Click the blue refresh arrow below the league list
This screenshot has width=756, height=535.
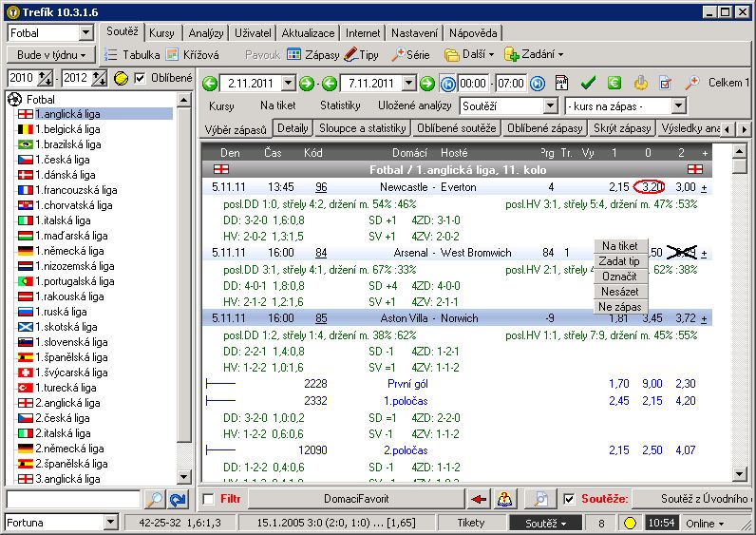[179, 499]
